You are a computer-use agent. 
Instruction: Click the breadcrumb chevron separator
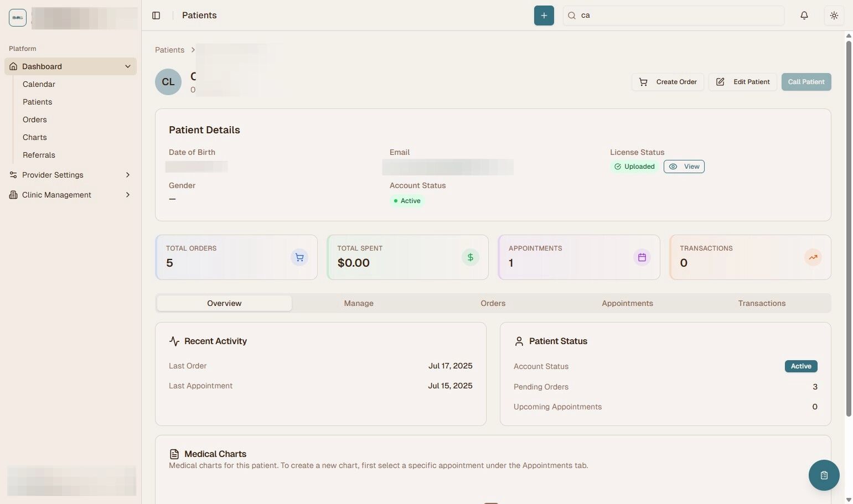pyautogui.click(x=193, y=50)
